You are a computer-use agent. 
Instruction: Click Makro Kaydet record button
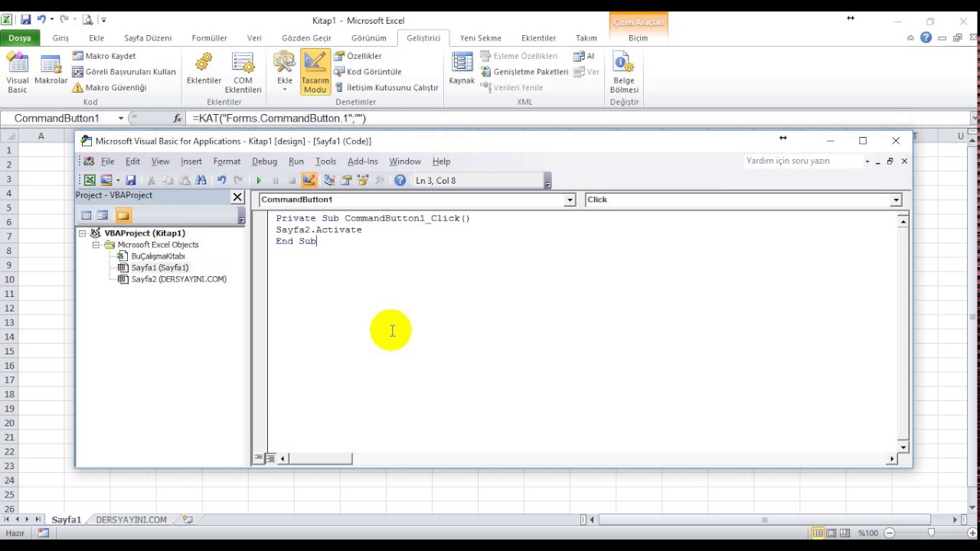[x=104, y=56]
